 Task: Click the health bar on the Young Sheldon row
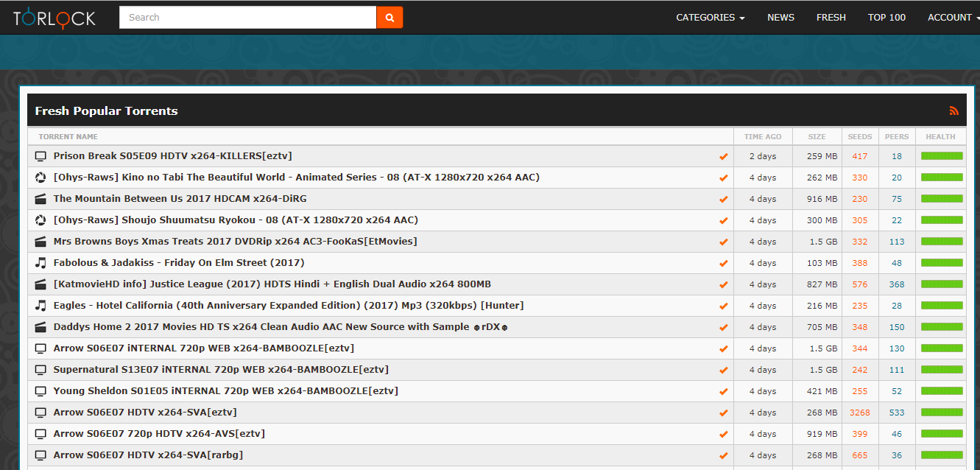point(942,391)
